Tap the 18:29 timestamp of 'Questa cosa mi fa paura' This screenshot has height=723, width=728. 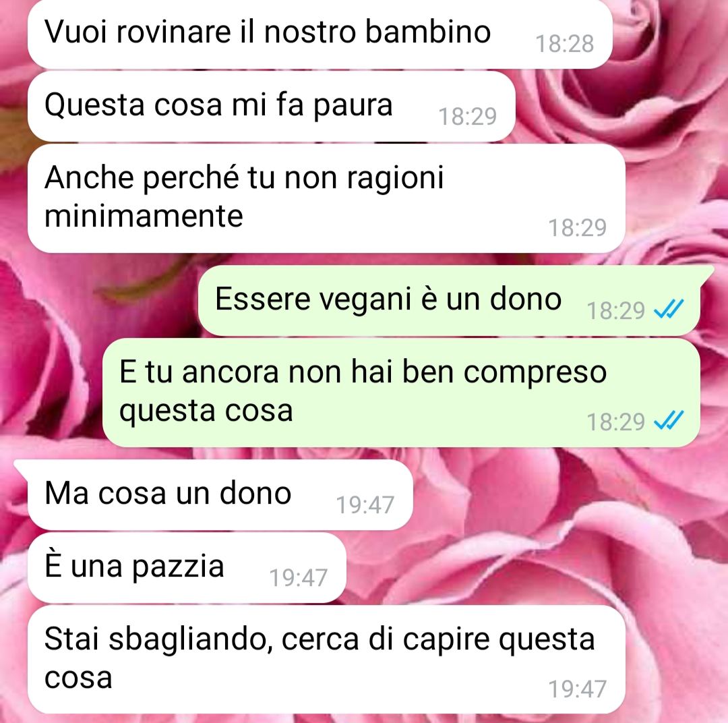[468, 117]
